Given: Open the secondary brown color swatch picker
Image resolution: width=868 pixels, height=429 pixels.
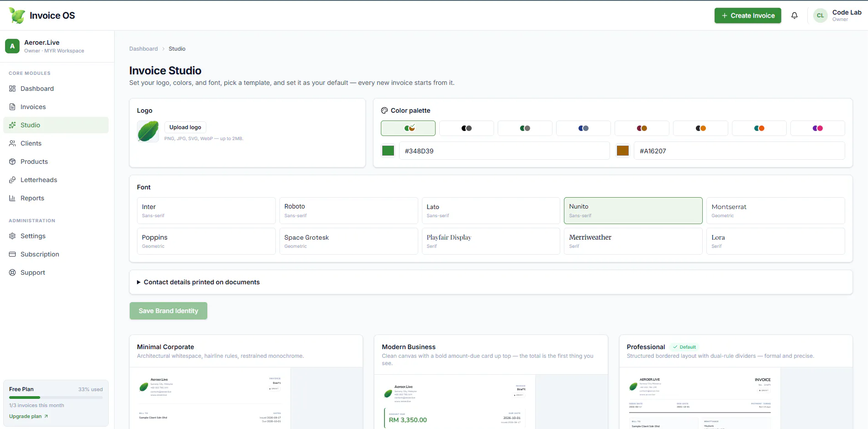Looking at the screenshot, I should click(623, 151).
